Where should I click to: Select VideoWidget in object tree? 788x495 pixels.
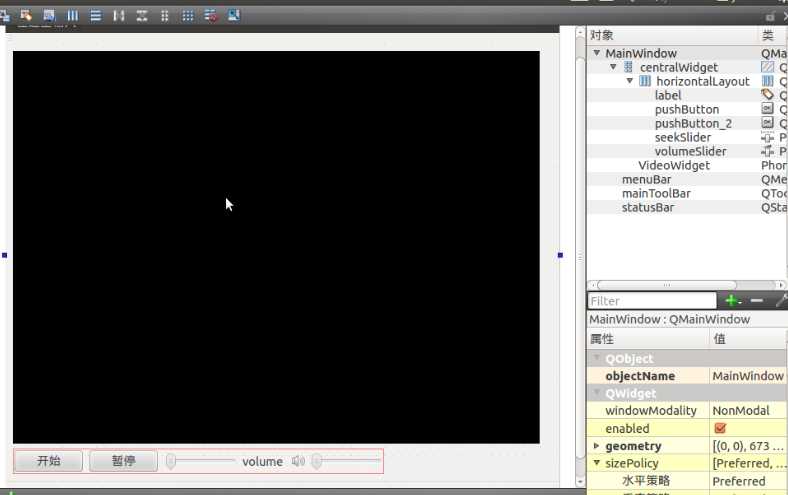(x=674, y=165)
